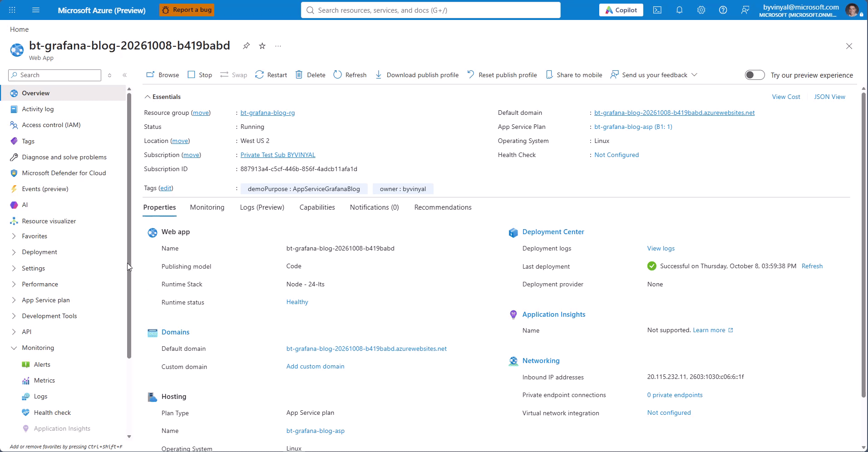Pin the web app to dashboard
The width and height of the screenshot is (868, 452).
click(x=246, y=46)
